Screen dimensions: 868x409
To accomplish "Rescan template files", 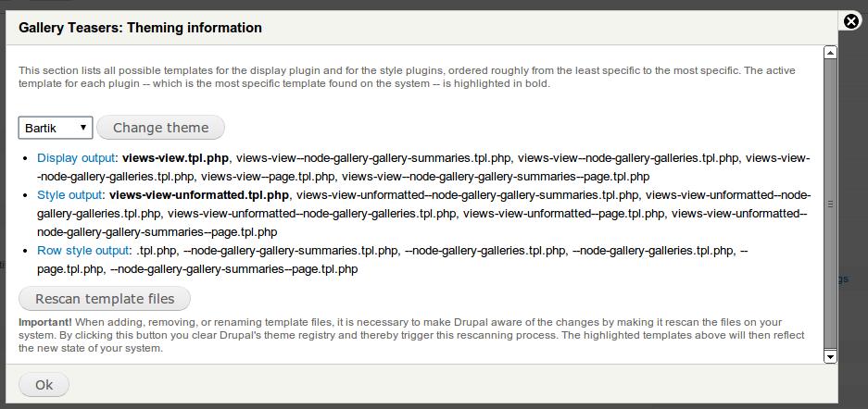I will click(x=105, y=299).
